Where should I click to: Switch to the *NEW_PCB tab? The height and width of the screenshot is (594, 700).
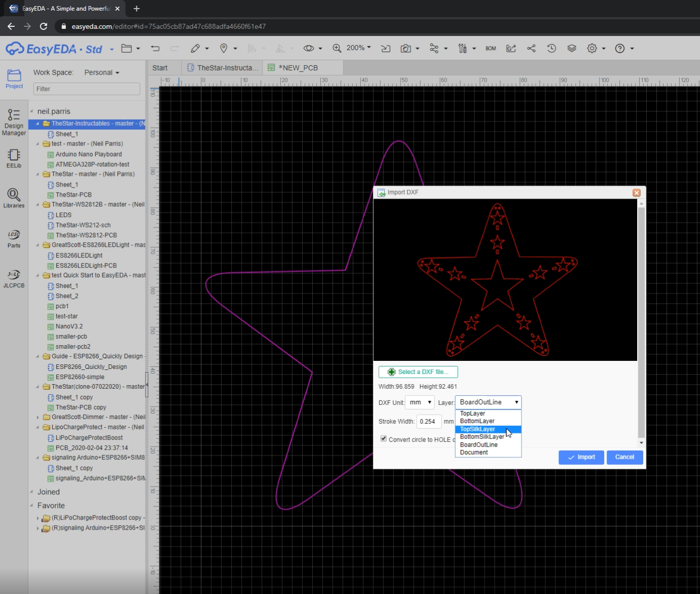point(302,67)
